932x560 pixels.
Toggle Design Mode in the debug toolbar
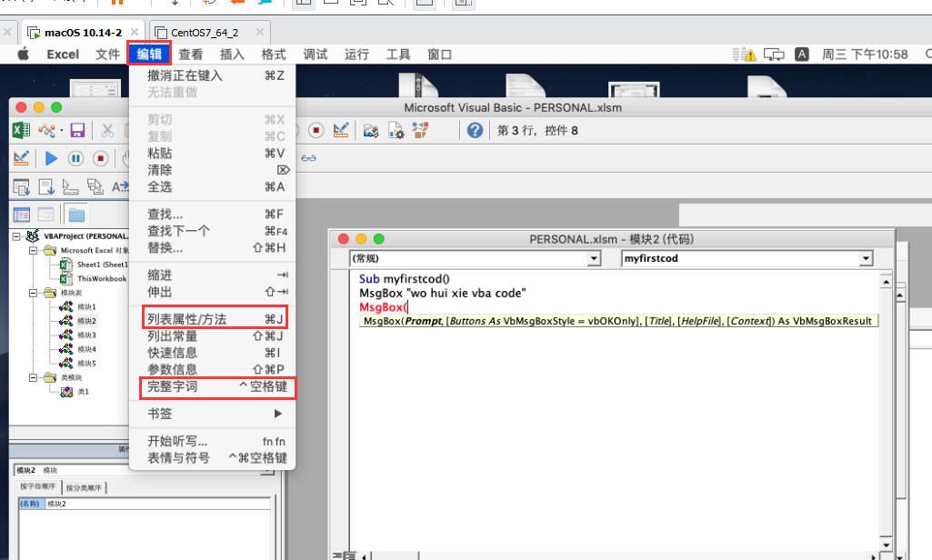pos(21,158)
